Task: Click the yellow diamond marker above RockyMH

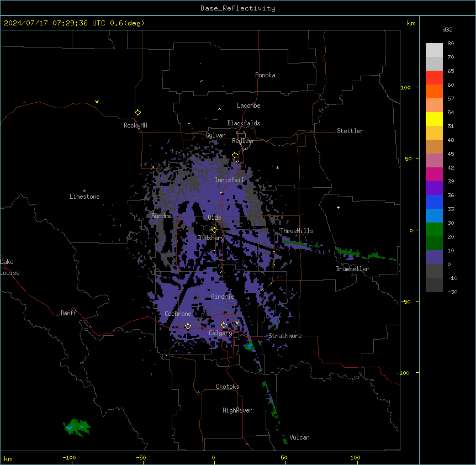Action: [137, 113]
